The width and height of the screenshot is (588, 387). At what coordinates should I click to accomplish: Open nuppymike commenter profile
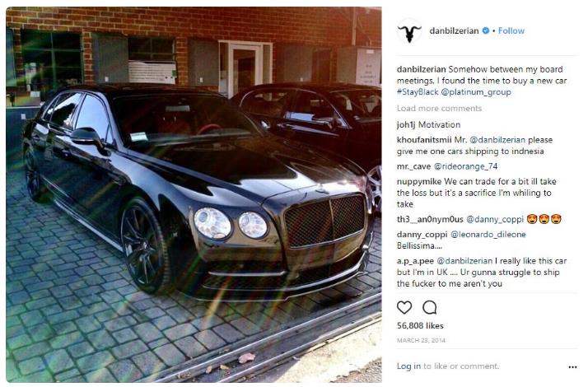pos(419,182)
